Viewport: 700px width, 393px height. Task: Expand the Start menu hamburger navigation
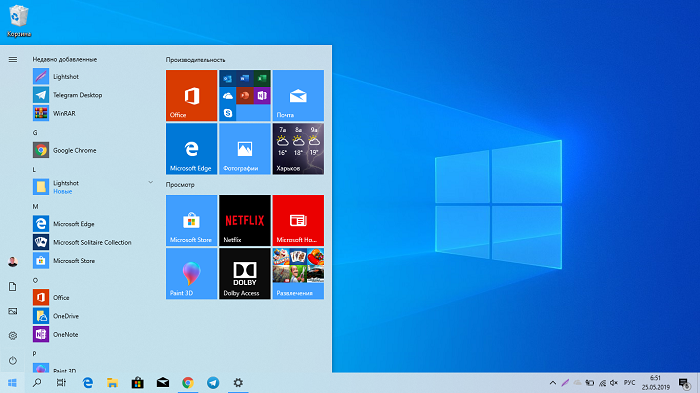pyautogui.click(x=13, y=59)
